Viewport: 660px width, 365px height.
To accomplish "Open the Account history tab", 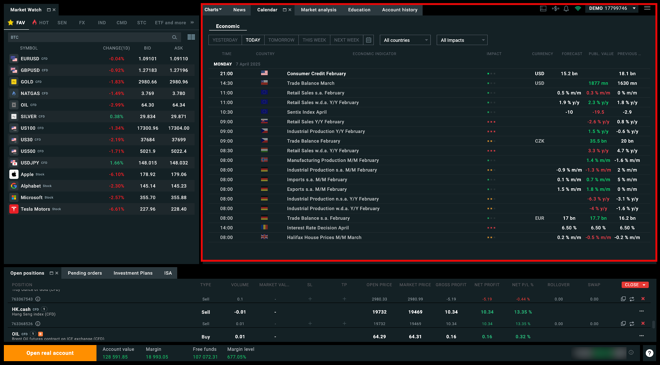I will [x=399, y=10].
